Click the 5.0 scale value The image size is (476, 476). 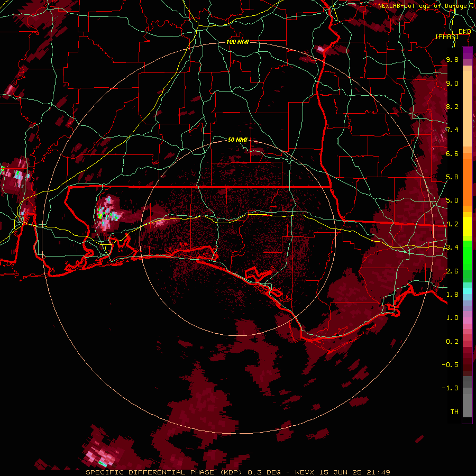click(452, 200)
